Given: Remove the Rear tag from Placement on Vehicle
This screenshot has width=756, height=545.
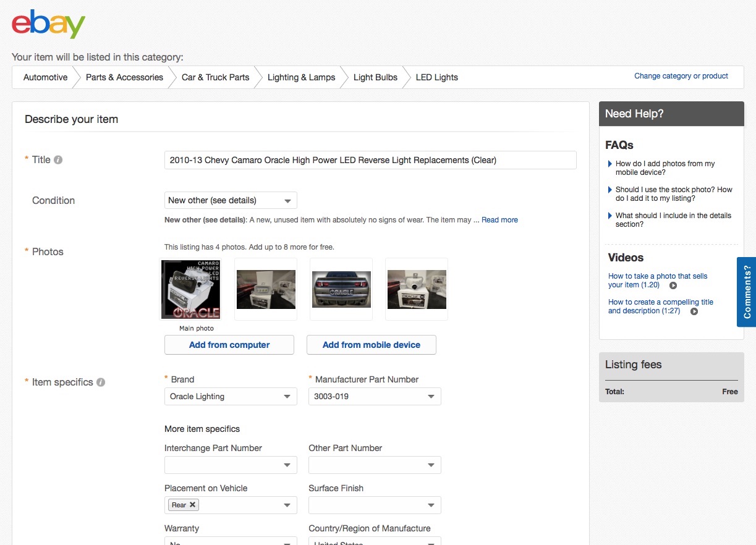Looking at the screenshot, I should [x=193, y=505].
